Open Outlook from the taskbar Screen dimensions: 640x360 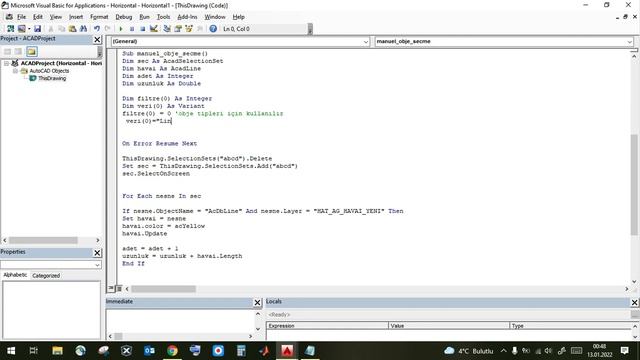tap(149, 351)
